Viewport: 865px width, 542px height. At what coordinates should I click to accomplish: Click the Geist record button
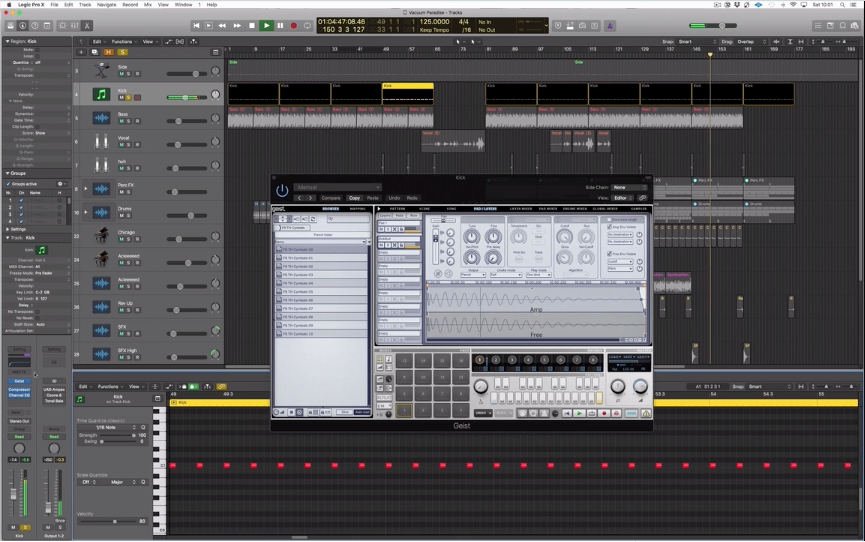point(604,413)
